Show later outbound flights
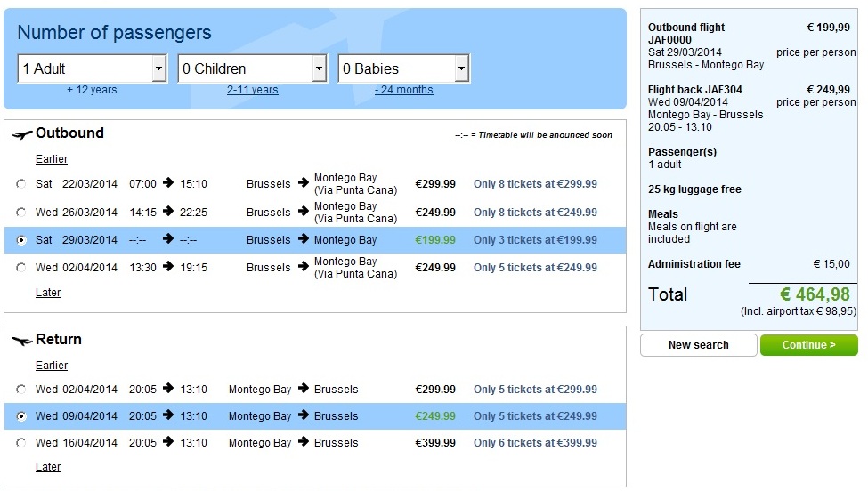The width and height of the screenshot is (868, 491). point(48,293)
